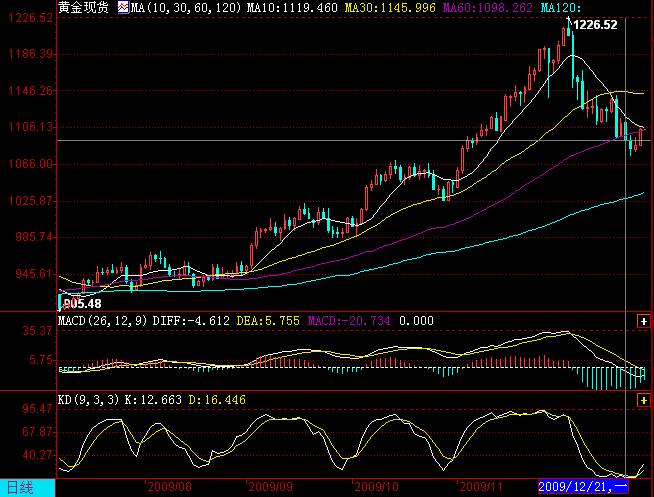Click the MA indicator icon beside 黄金现货
Screen dimensions: 654x497
tap(123, 7)
